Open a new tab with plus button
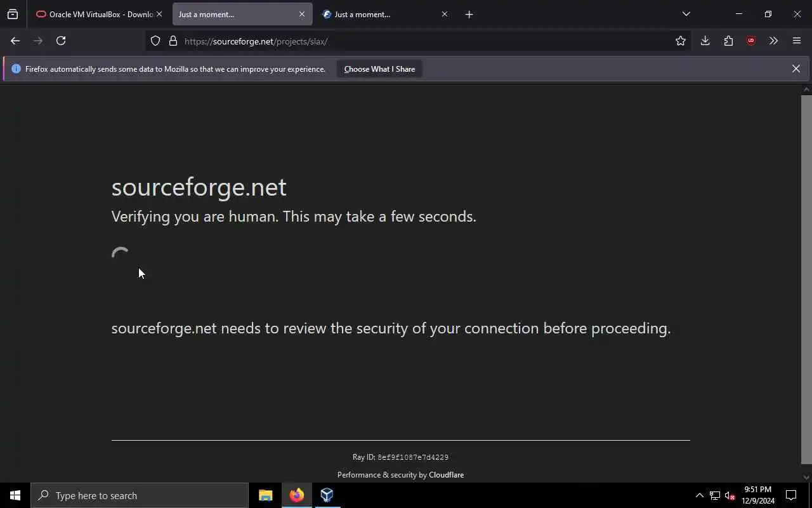The width and height of the screenshot is (812, 508). pyautogui.click(x=469, y=14)
